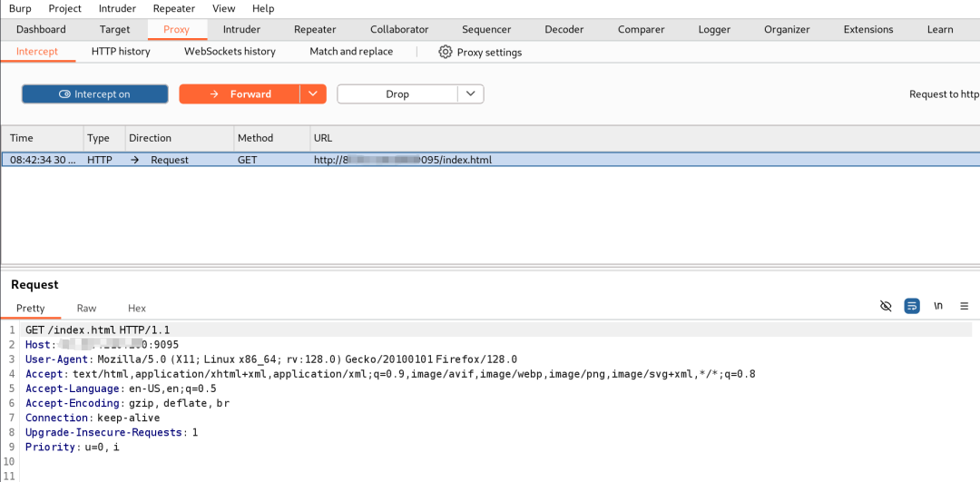
Task: Sort by the Time column header
Action: [x=43, y=138]
